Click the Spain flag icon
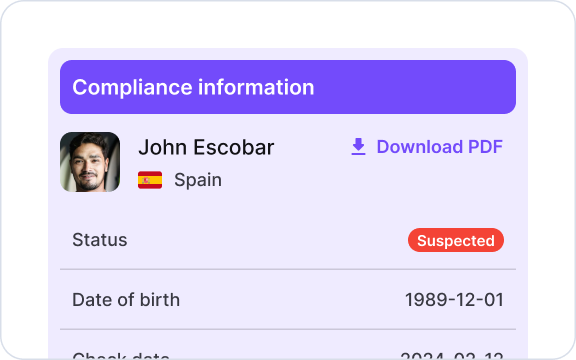576x360 pixels. 150,180
